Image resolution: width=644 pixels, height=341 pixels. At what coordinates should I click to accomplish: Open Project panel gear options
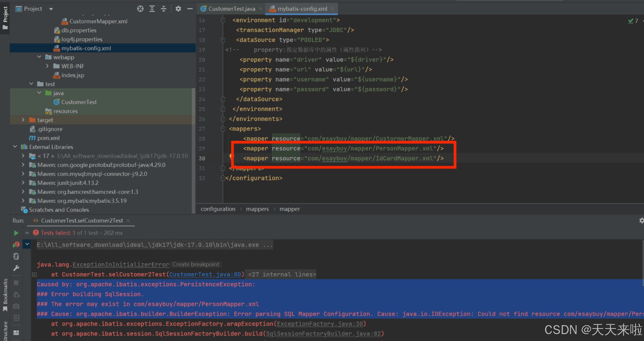point(178,9)
